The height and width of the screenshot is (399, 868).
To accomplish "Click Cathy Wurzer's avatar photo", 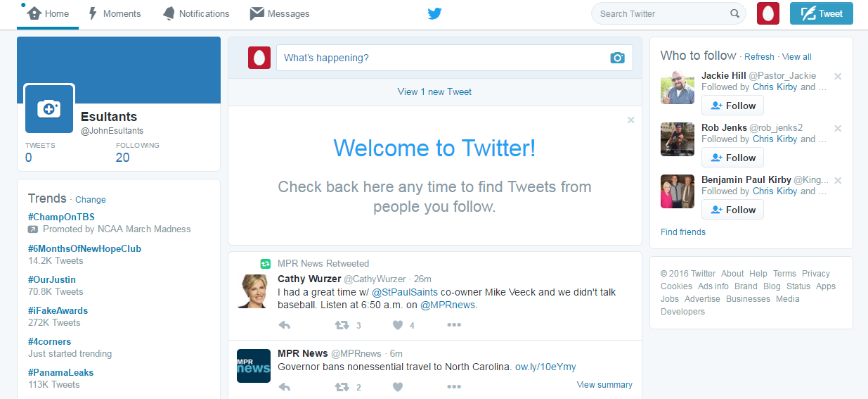I will point(254,291).
